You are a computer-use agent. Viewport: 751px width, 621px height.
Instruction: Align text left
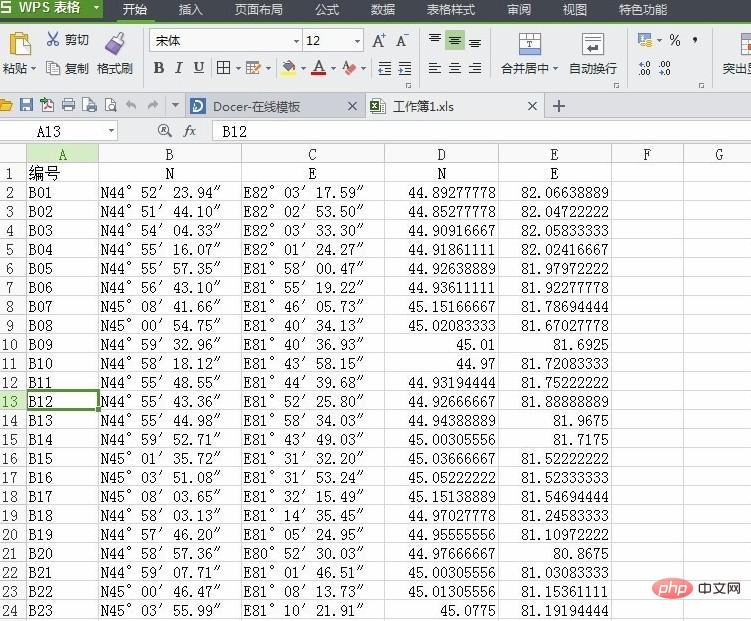tap(435, 68)
